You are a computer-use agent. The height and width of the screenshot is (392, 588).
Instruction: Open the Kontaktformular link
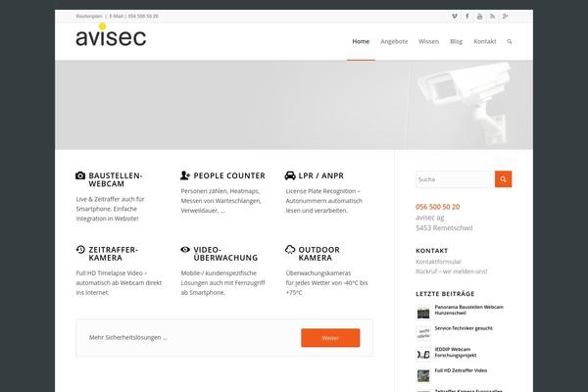tap(438, 262)
